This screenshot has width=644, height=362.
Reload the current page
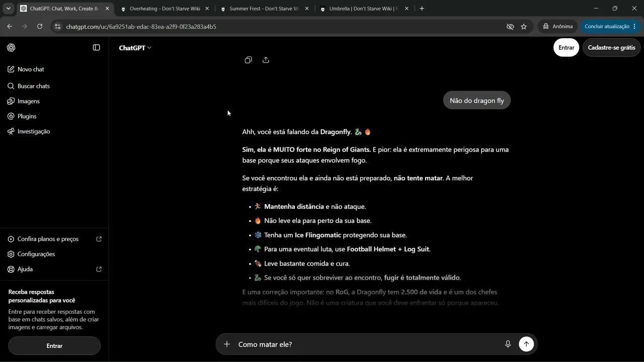pos(40,26)
